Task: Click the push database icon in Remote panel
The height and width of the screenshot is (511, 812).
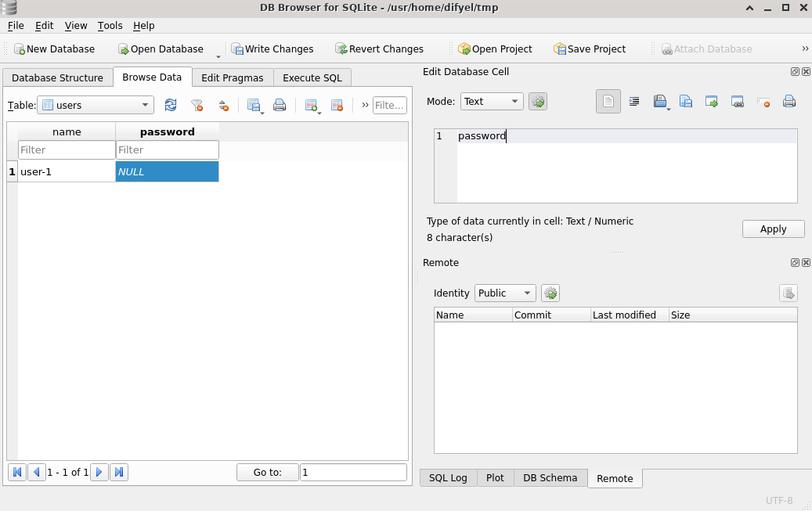Action: (789, 293)
